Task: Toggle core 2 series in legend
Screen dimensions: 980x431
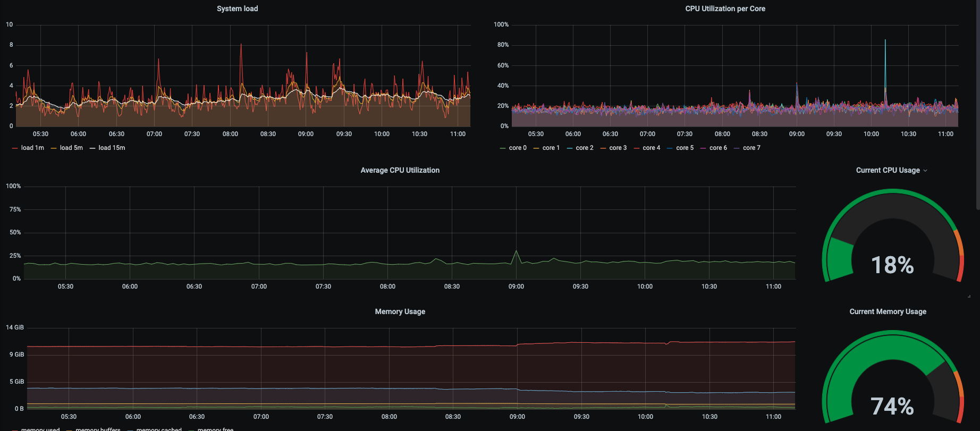Action: 585,148
